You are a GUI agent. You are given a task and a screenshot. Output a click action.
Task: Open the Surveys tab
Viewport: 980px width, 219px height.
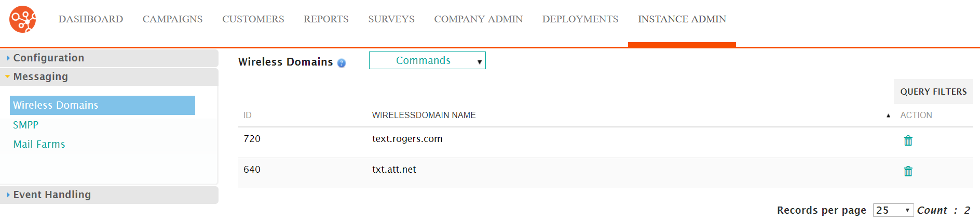[x=391, y=19]
